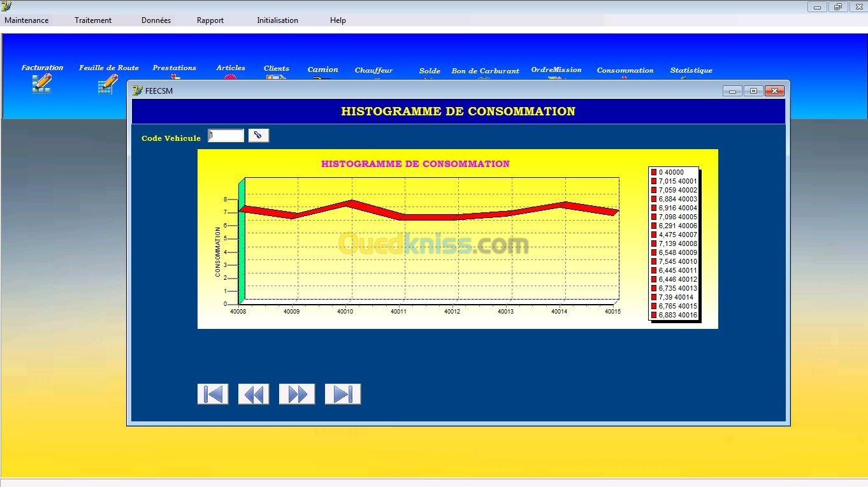
Task: Restore the main application window
Action: [x=837, y=7]
